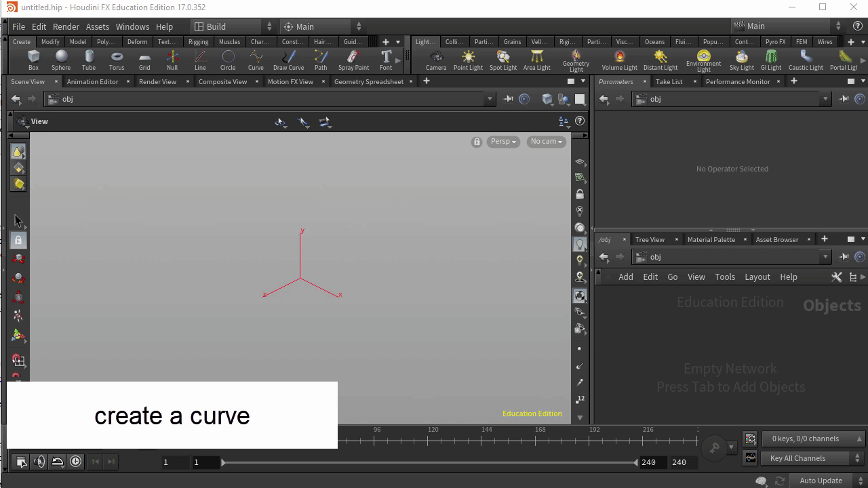Toggle the real-time playback clock button
The height and width of the screenshot is (488, 868).
(x=76, y=462)
